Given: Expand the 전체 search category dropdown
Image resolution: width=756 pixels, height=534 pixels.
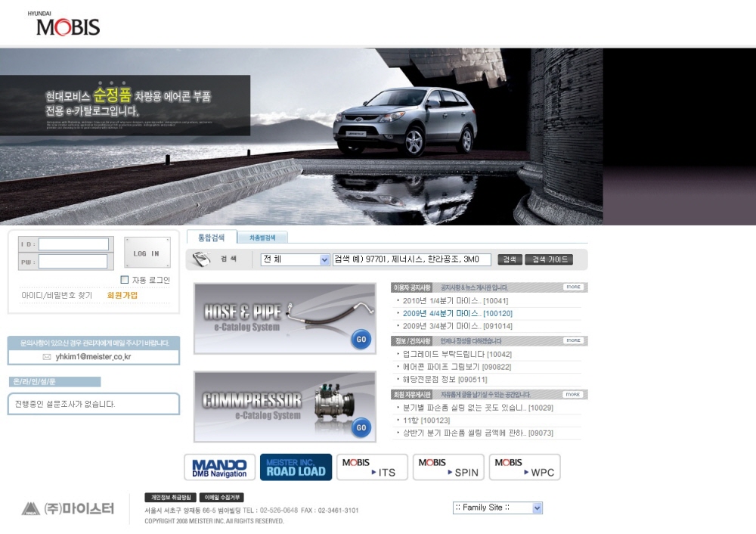Looking at the screenshot, I should pyautogui.click(x=324, y=259).
